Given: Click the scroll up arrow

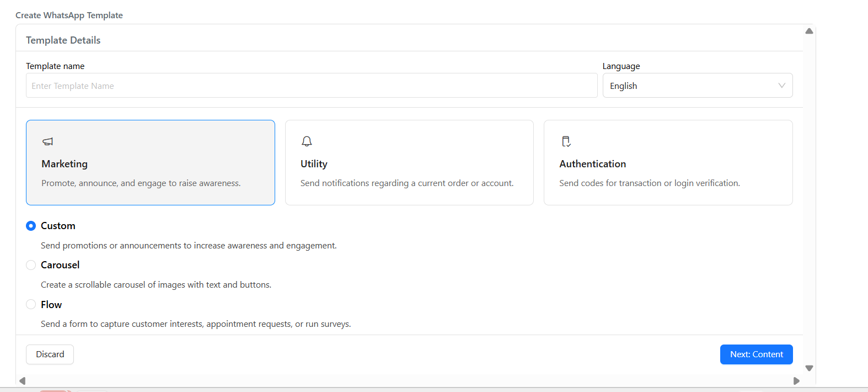Looking at the screenshot, I should point(809,31).
